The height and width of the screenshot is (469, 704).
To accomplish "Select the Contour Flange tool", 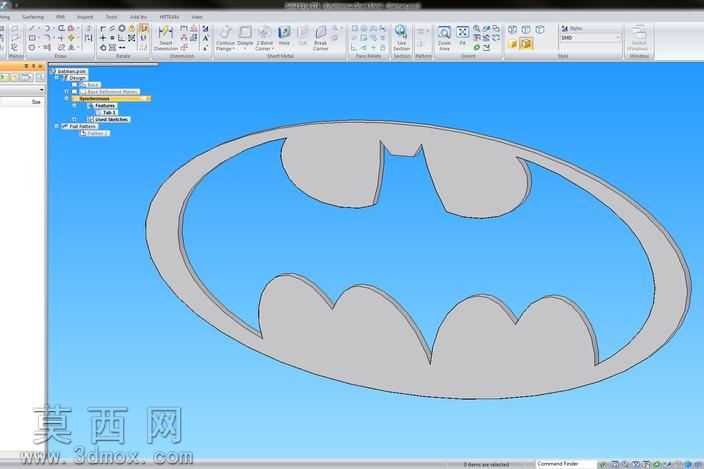I will point(225,38).
